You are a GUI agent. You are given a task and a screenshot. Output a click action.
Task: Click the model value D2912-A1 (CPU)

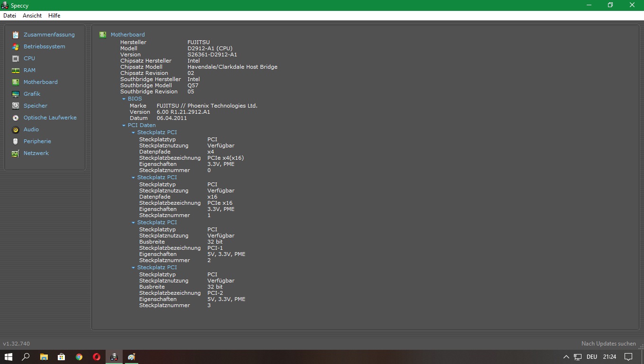click(x=211, y=48)
